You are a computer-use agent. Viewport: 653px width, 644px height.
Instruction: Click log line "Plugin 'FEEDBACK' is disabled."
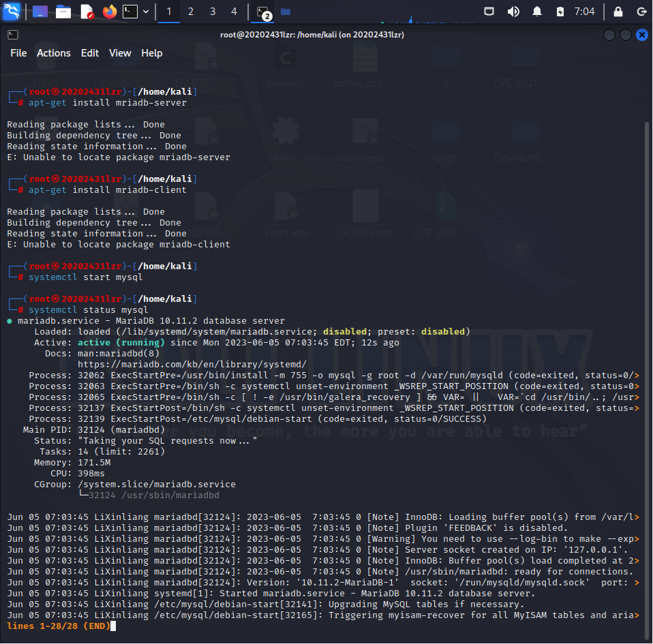point(487,528)
